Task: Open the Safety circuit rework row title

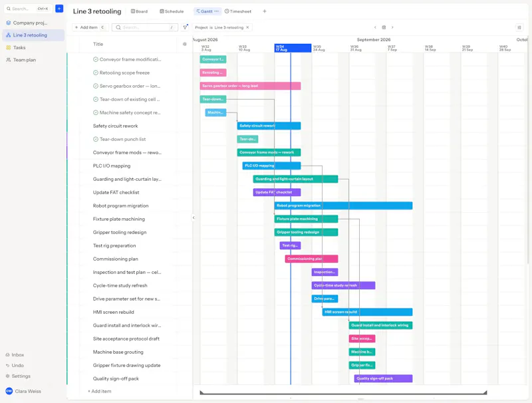Action: point(115,126)
